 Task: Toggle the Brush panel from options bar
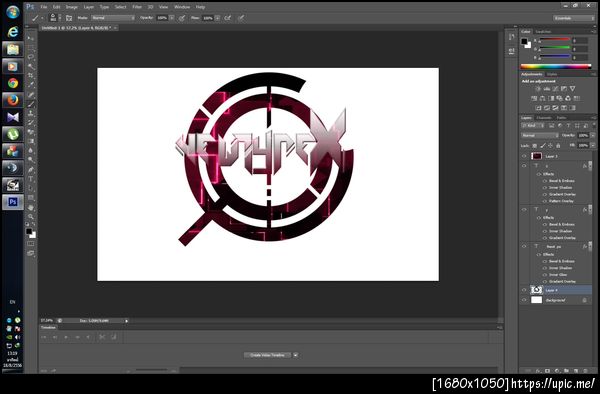[x=69, y=18]
